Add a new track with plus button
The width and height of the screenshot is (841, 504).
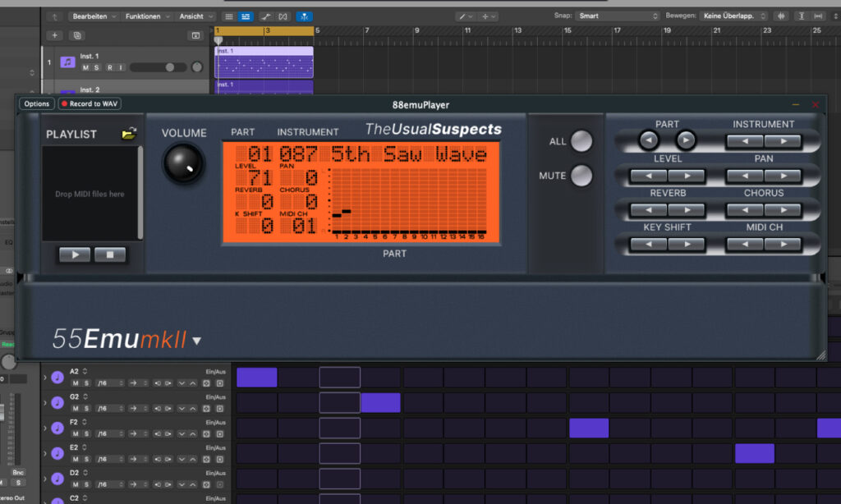pyautogui.click(x=54, y=35)
